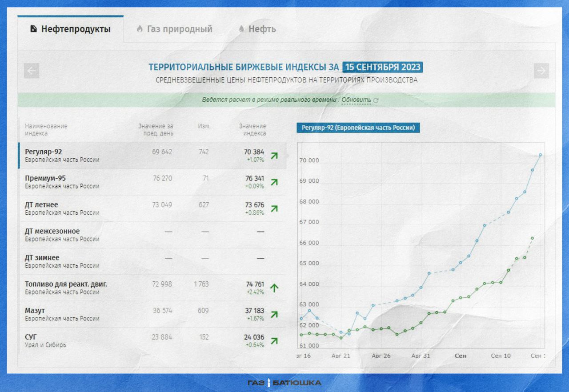Click the green up-right arrow for ДТ летнее
Viewport: 569px width, 392px height.
274,208
